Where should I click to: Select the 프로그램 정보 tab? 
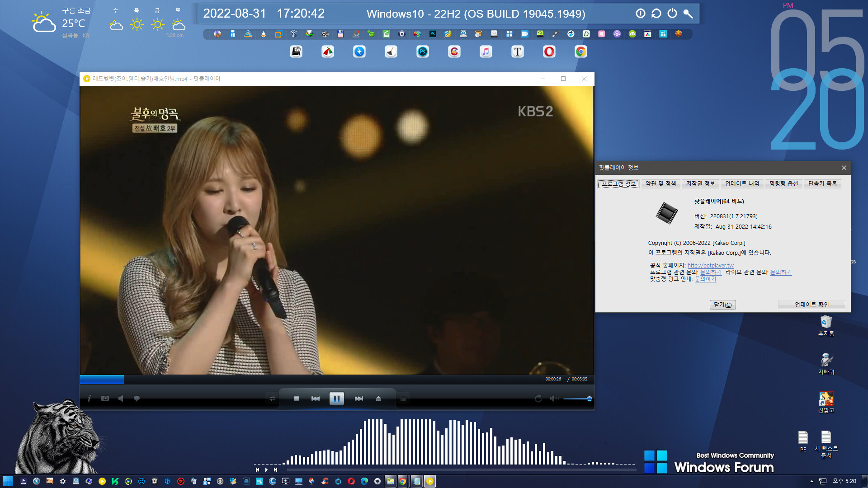618,183
